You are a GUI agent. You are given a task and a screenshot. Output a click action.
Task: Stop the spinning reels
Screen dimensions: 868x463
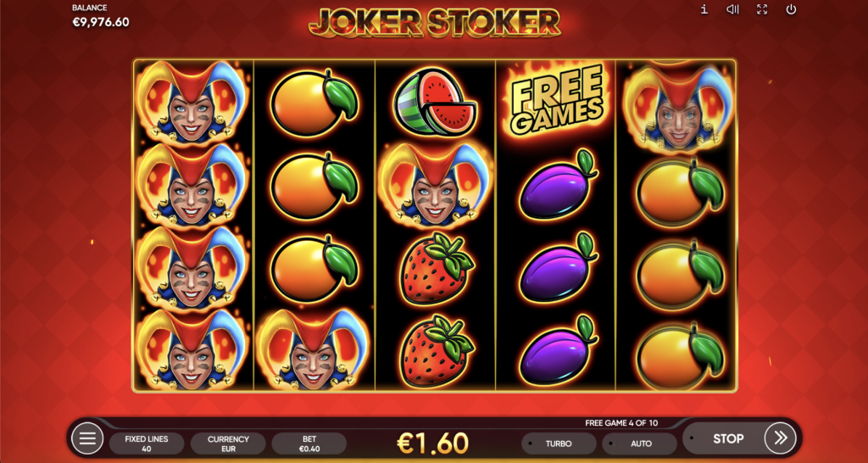point(727,438)
